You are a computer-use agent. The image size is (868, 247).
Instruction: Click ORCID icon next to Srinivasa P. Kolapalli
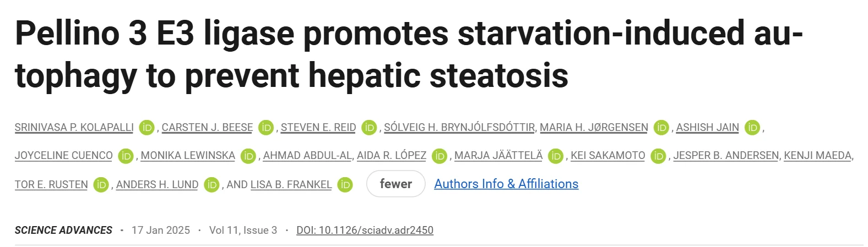coord(147,128)
